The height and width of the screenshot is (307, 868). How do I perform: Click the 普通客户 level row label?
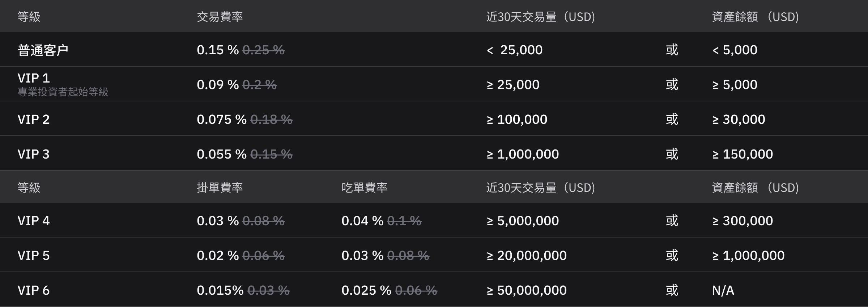pyautogui.click(x=43, y=50)
